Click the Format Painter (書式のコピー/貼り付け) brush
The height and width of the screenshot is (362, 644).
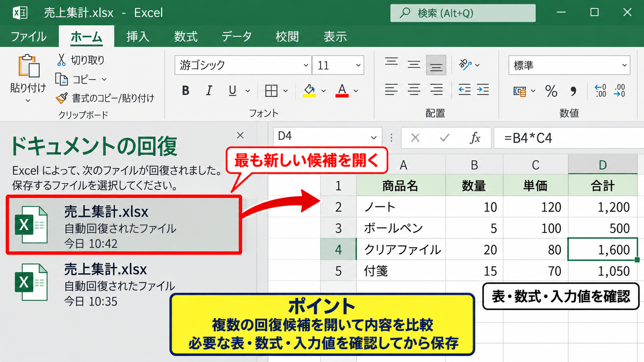(x=62, y=98)
